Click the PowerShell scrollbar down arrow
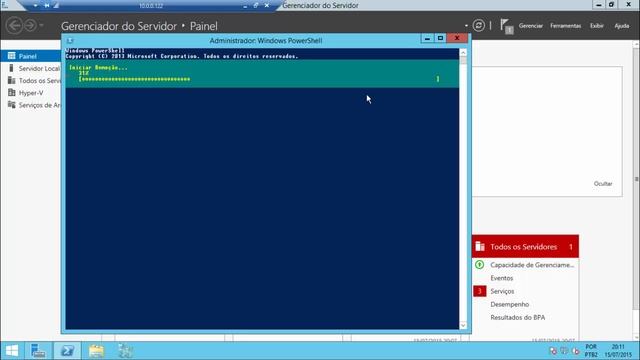640x360 pixels. coord(463,325)
